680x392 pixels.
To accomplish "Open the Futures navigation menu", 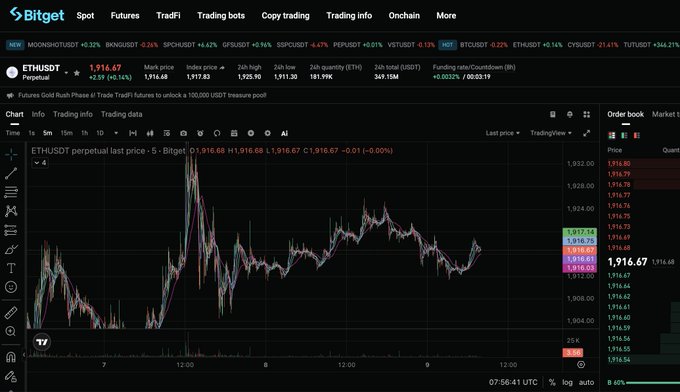I will coord(125,16).
